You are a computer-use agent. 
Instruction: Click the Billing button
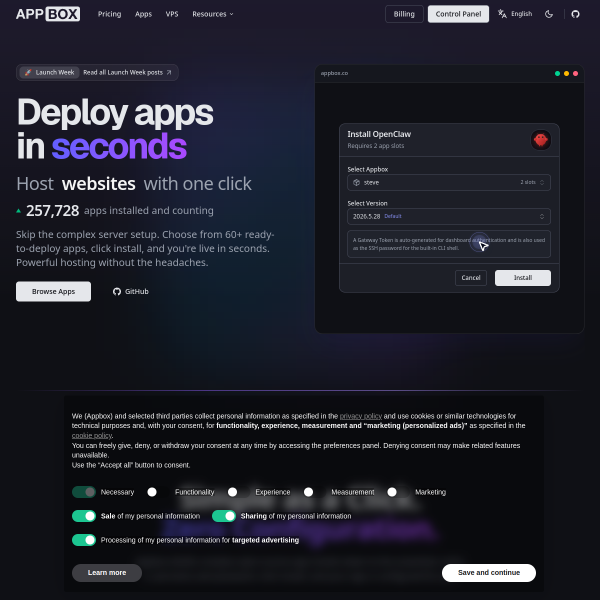pyautogui.click(x=404, y=14)
